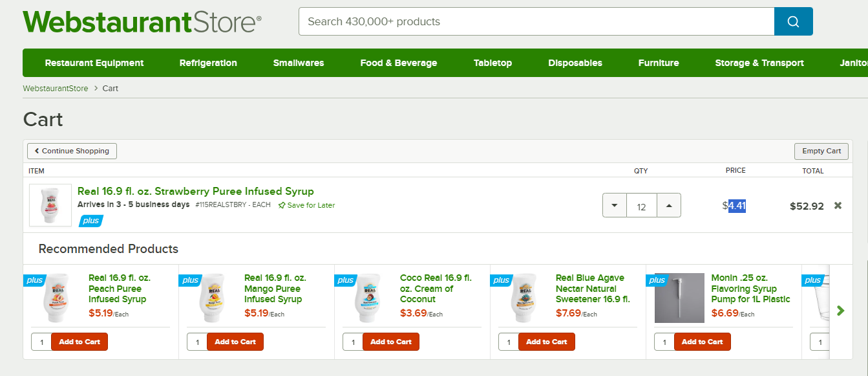Click item number #115REALSTBRY - EACH
Screen dimensions: 868x376
pos(233,205)
